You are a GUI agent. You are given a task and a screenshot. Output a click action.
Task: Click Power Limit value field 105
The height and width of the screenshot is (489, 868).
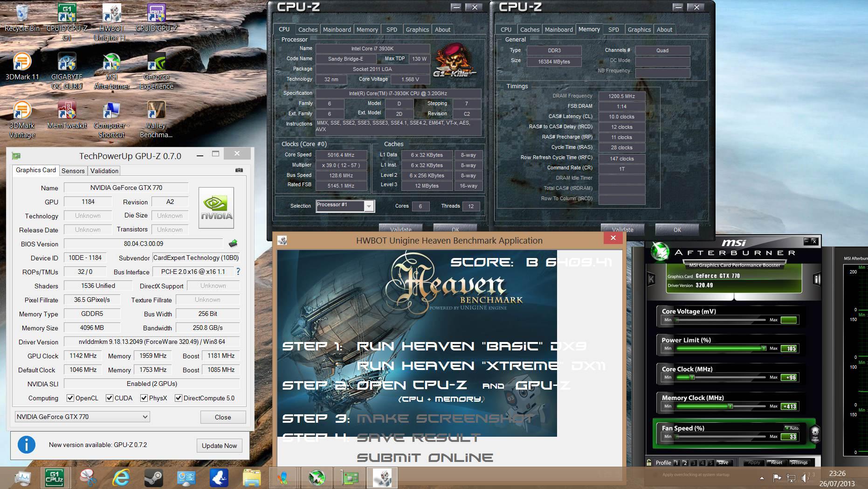(789, 349)
